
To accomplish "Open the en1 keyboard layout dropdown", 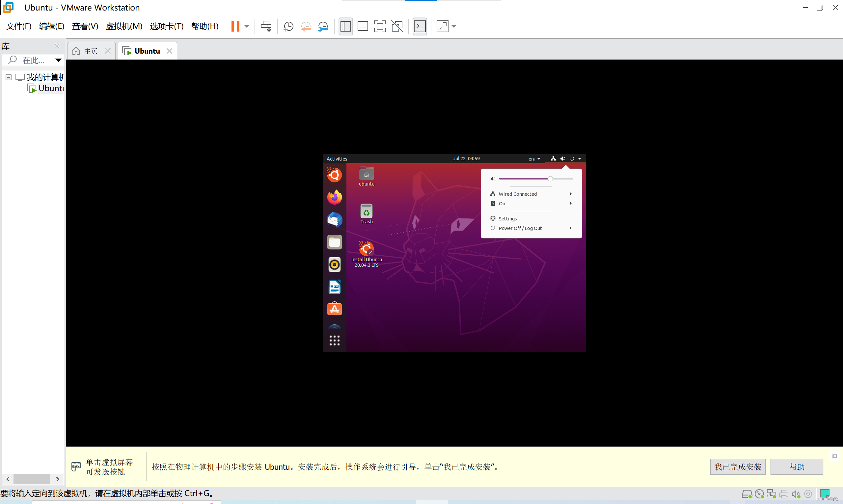I will point(534,158).
